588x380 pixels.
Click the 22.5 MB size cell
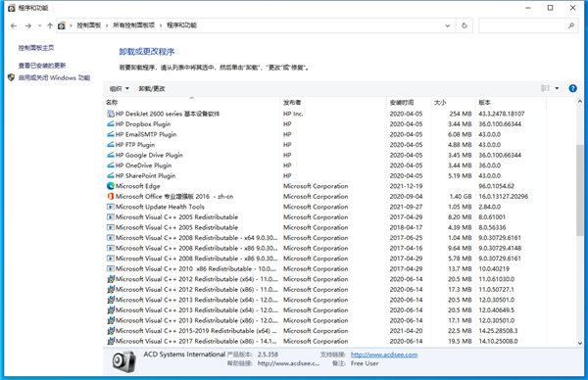(460, 330)
